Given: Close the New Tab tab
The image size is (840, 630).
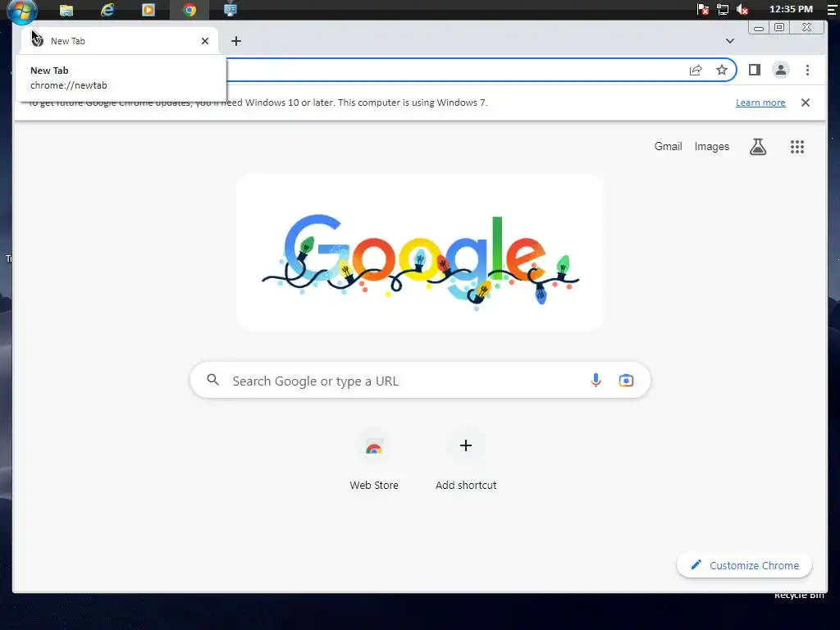Looking at the screenshot, I should click(x=204, y=41).
